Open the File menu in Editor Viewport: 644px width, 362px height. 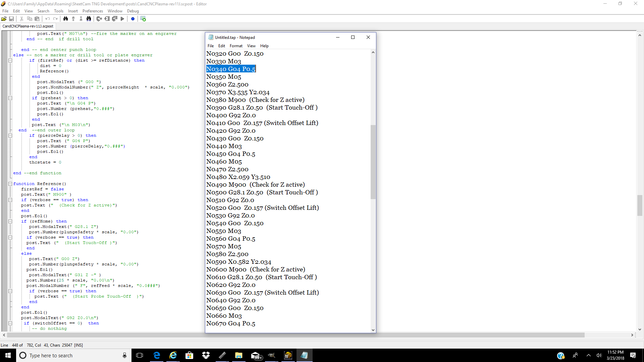point(5,11)
